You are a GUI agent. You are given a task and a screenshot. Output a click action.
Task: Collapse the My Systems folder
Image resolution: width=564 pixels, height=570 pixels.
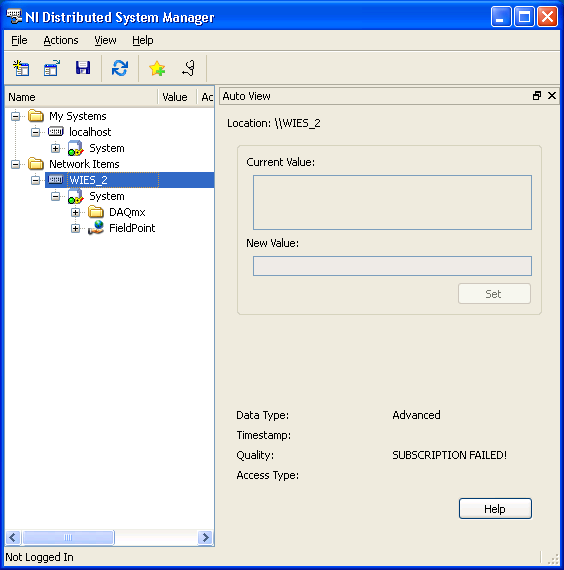[x=16, y=116]
